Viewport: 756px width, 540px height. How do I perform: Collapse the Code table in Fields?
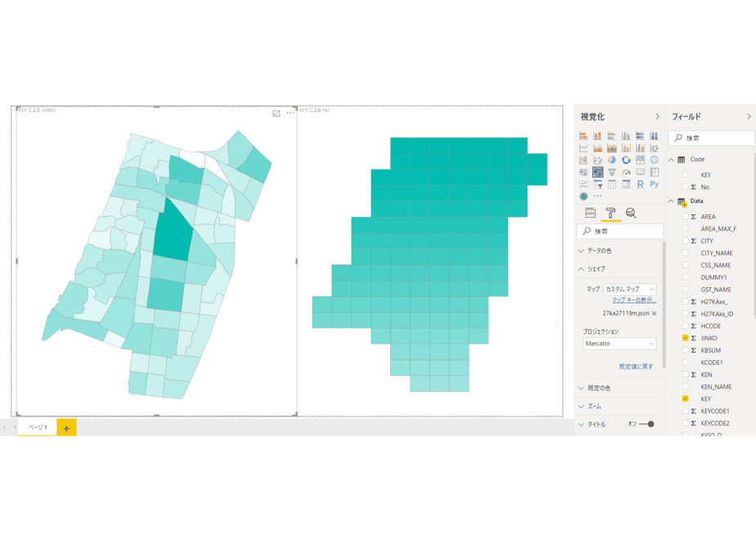[x=672, y=160]
